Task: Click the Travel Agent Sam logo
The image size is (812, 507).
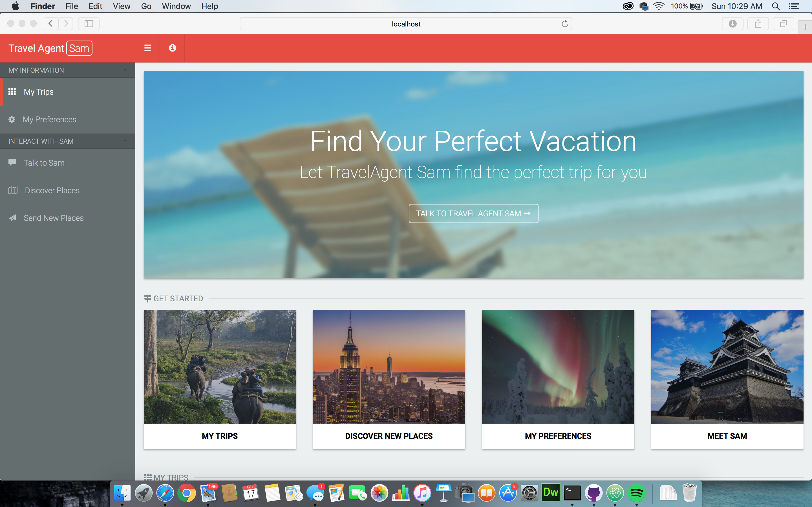Action: coord(50,48)
